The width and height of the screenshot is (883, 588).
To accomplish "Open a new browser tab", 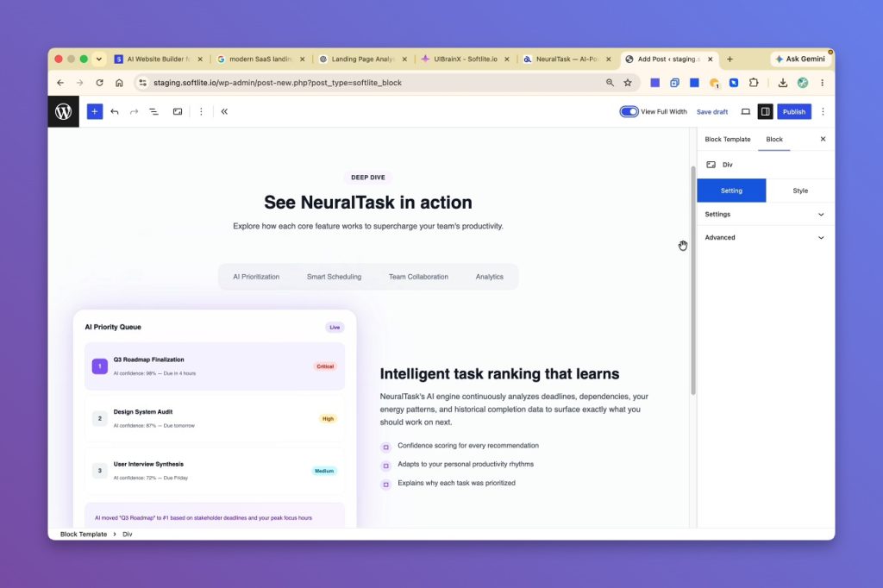I will coord(730,59).
